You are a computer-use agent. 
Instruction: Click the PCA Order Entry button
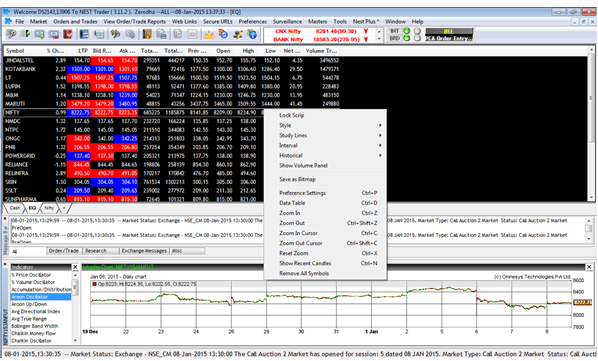(449, 38)
